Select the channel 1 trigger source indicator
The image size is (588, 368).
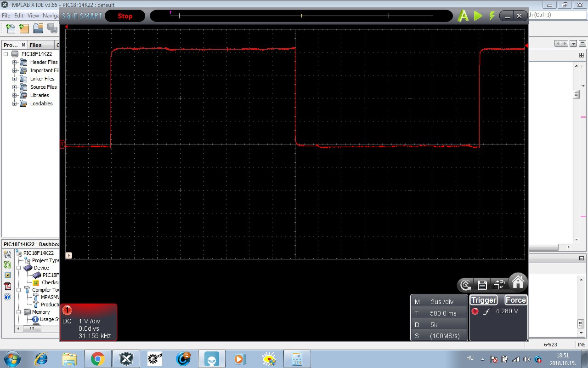(475, 311)
